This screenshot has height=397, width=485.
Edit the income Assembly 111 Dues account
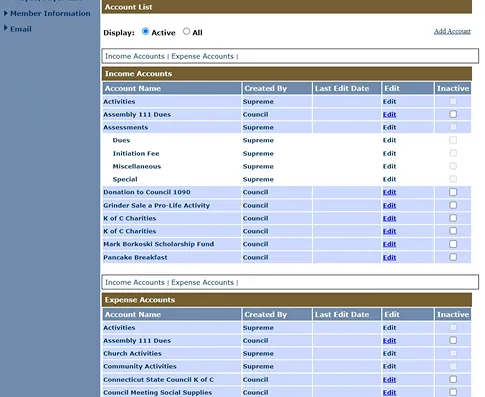tap(389, 115)
